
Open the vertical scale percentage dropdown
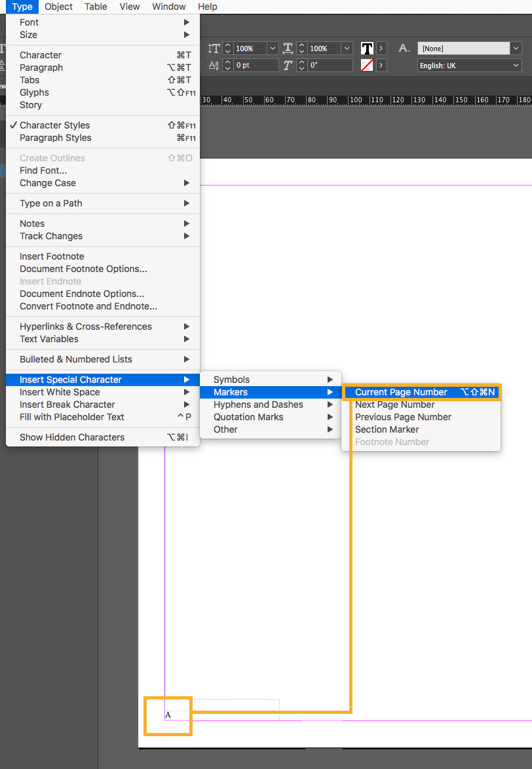coord(273,49)
